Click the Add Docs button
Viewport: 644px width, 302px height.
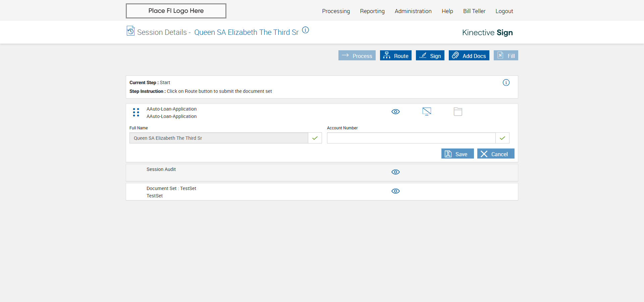coord(469,56)
